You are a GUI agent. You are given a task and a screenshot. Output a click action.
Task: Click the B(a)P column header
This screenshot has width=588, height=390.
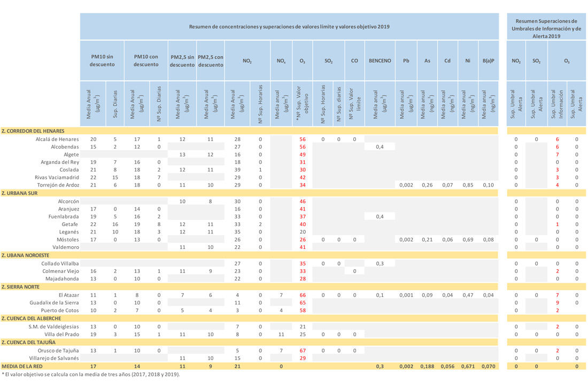[x=488, y=61]
